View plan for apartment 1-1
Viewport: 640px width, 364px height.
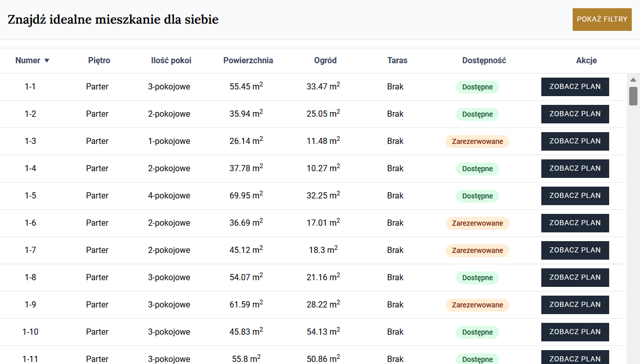point(575,87)
